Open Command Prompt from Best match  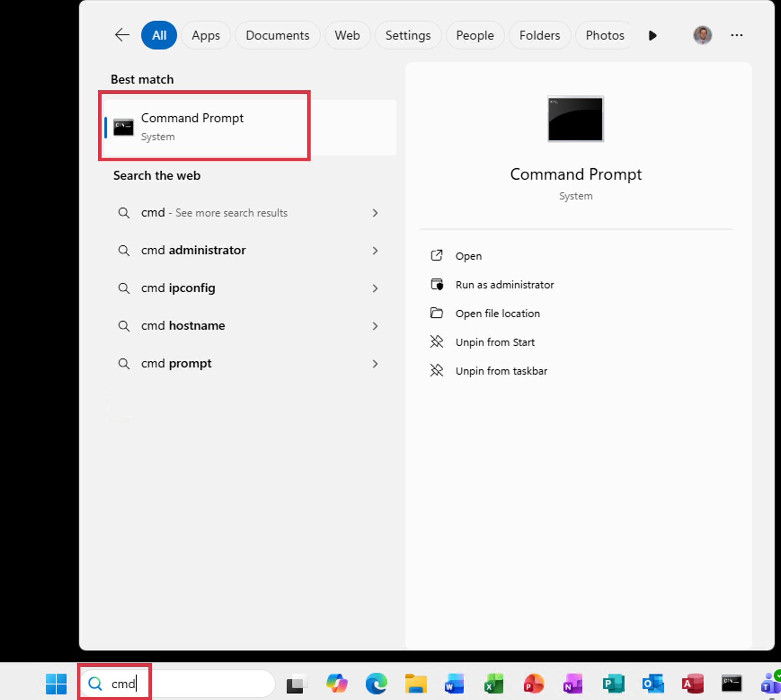tap(204, 127)
